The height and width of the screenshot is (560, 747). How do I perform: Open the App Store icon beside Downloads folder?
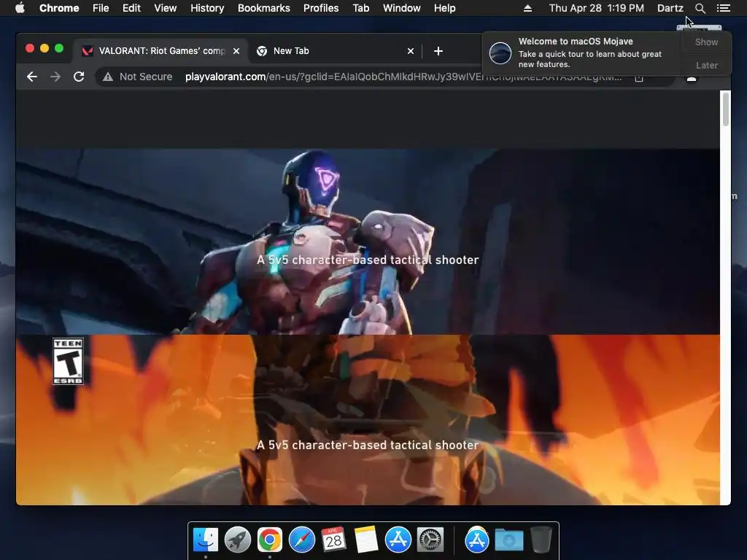click(477, 540)
